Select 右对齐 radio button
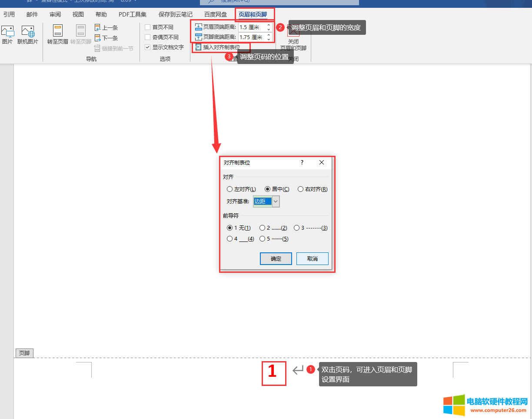The width and height of the screenshot is (532, 419). click(300, 189)
